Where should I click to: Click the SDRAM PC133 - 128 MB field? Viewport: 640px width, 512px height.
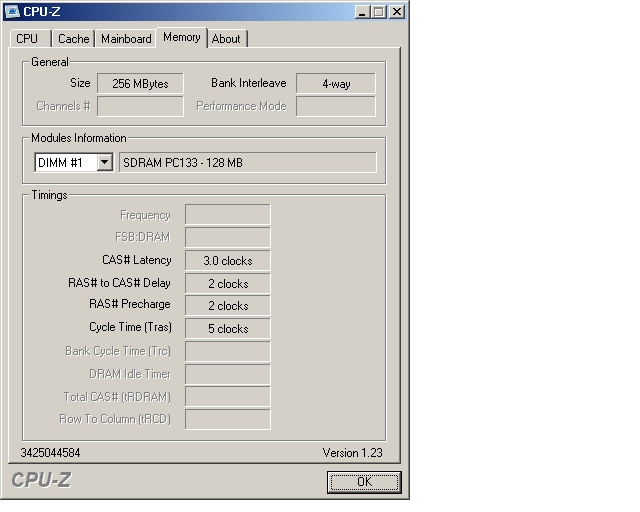pyautogui.click(x=248, y=163)
